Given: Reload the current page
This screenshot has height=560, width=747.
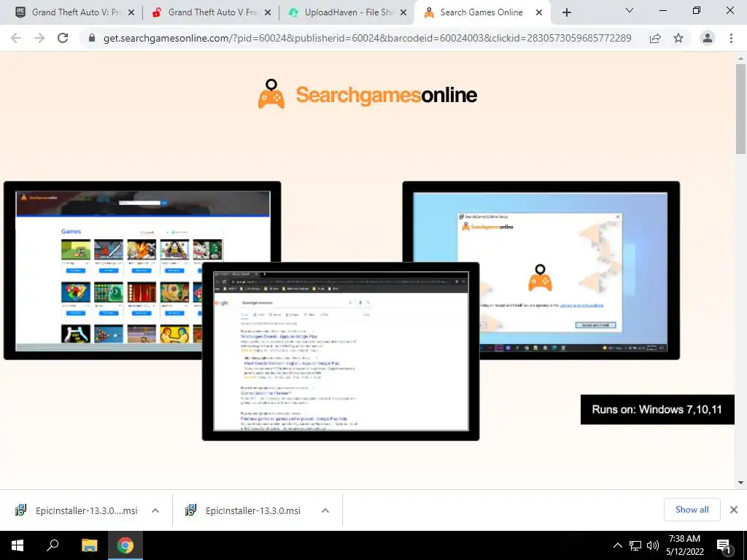Looking at the screenshot, I should (x=63, y=38).
